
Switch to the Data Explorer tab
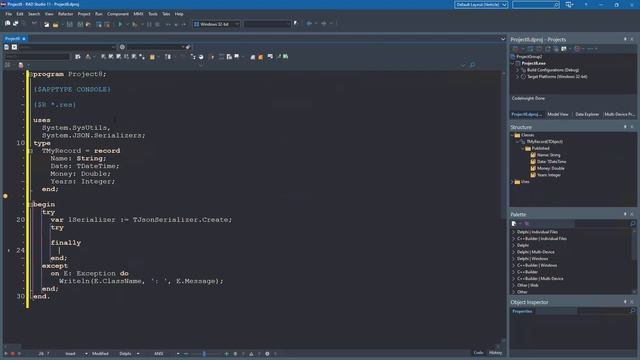(587, 114)
